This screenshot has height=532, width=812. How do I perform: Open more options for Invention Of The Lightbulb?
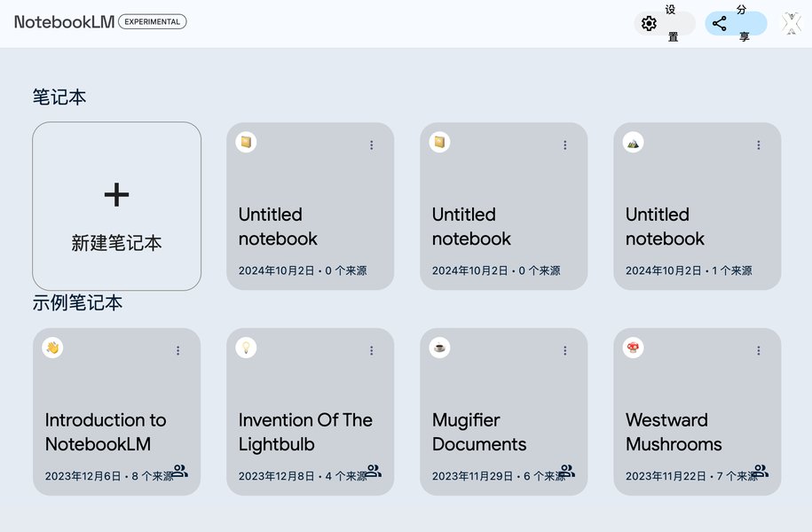pyautogui.click(x=371, y=350)
